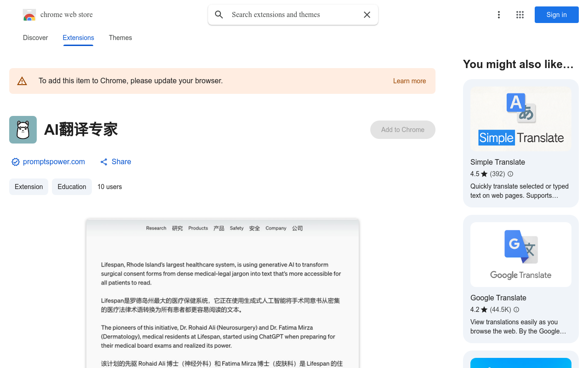Image resolution: width=588 pixels, height=368 pixels.
Task: Click the Share link
Action: (121, 162)
